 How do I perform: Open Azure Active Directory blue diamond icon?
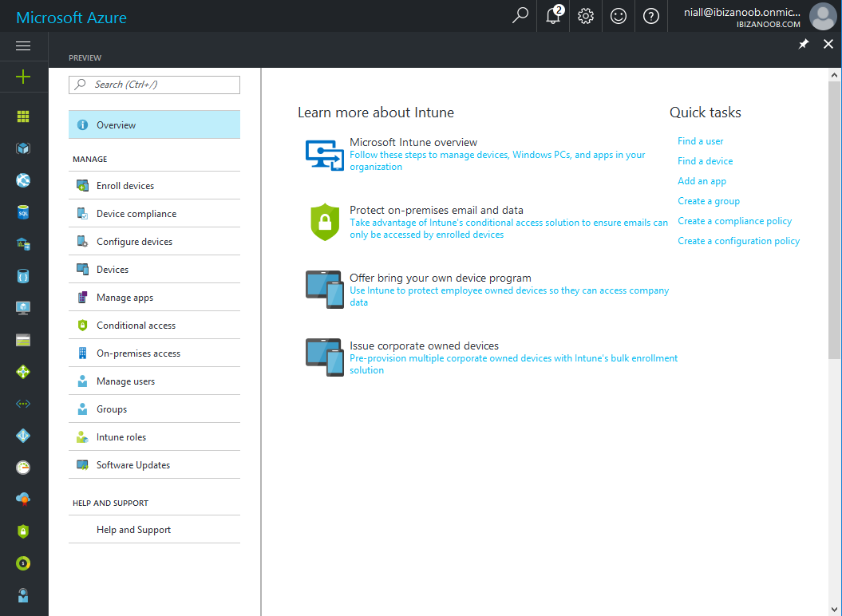[23, 436]
